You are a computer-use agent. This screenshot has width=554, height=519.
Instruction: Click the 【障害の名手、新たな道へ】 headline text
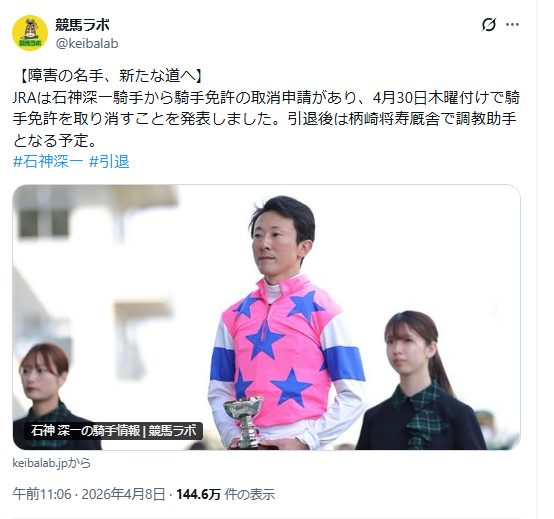pos(110,76)
